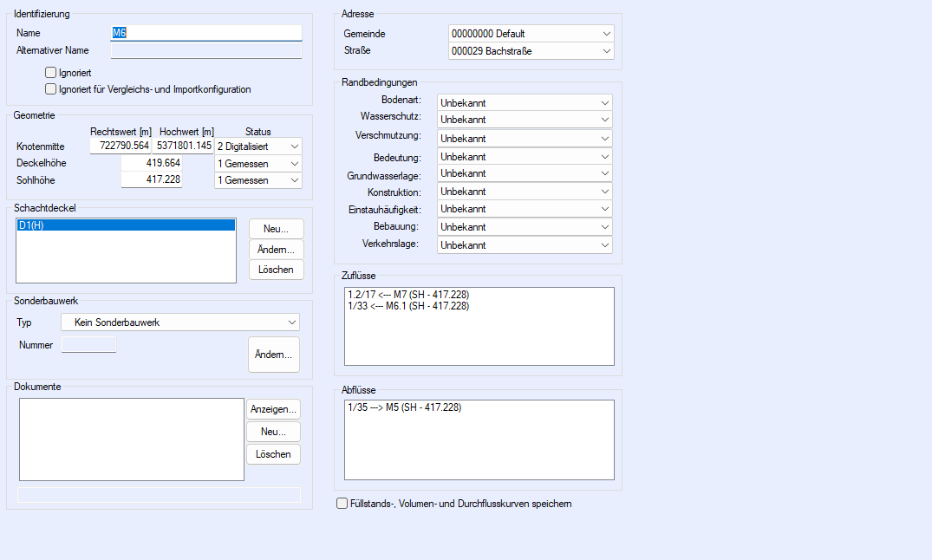Click Neu... button in Dokumente section
The image size is (932, 560).
tap(273, 432)
